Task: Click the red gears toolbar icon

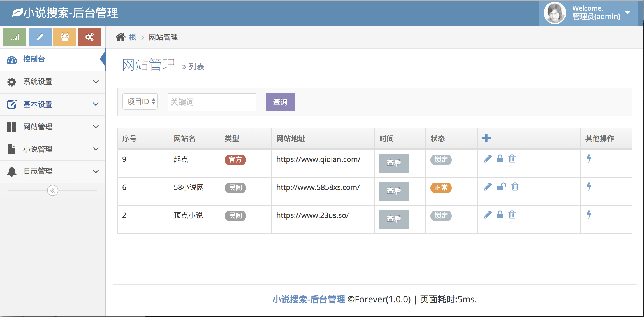Action: (90, 37)
